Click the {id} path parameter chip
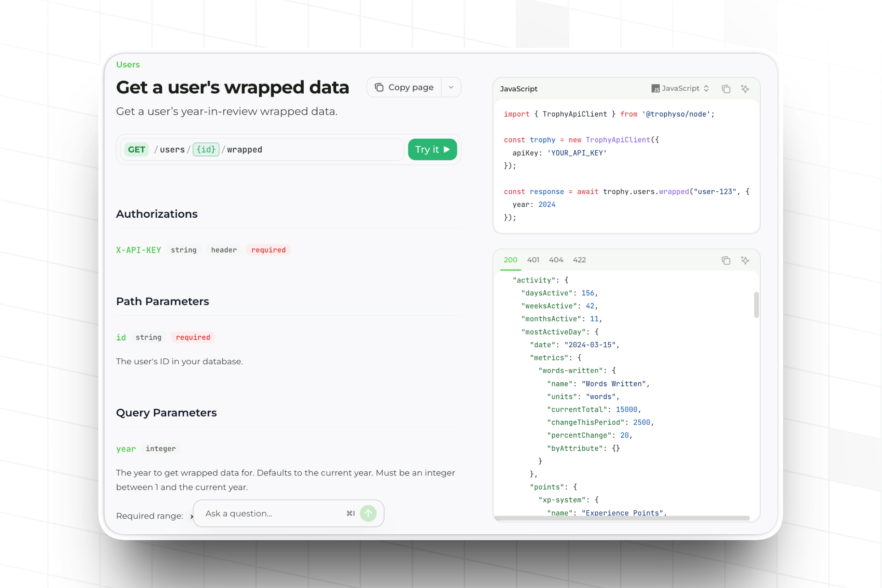Image resolution: width=882 pixels, height=588 pixels. click(x=206, y=149)
